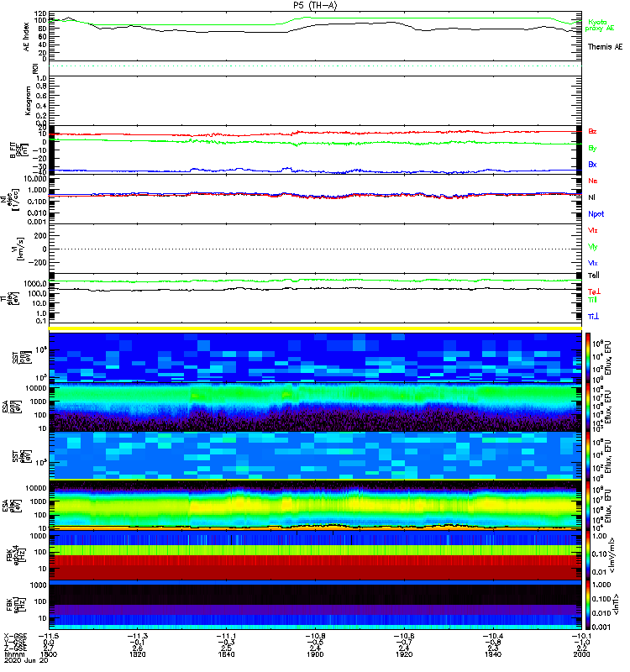Click the dotted zero line in Vi panel
This screenshot has height=672, width=630.
pyautogui.click(x=315, y=249)
